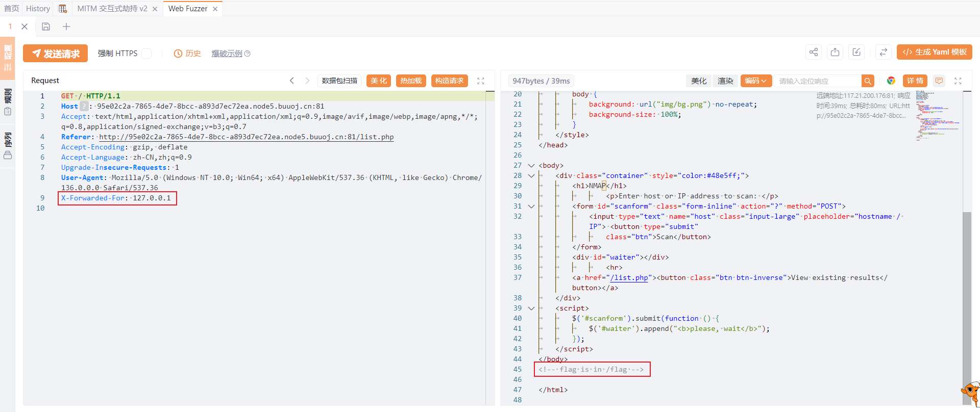Open the 爆破示例 fuzz example link
Viewport: 980px width, 412px height.
click(227, 53)
